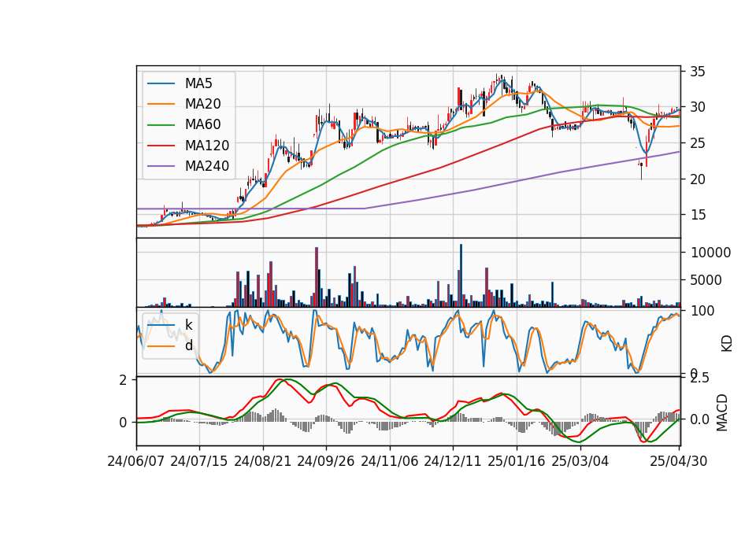Click the tallest volume bar near 24/12/11
Image resolution: width=756 pixels, height=543 pixels.
pos(461,275)
